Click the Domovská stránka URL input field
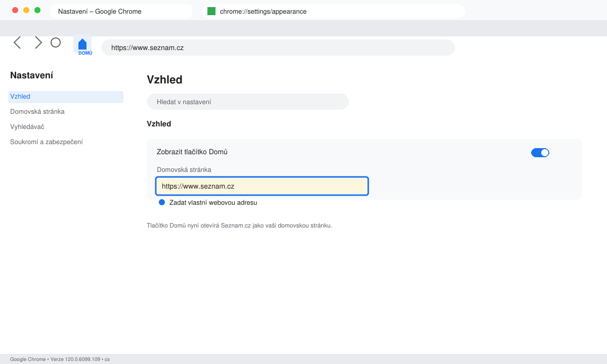 [x=262, y=186]
